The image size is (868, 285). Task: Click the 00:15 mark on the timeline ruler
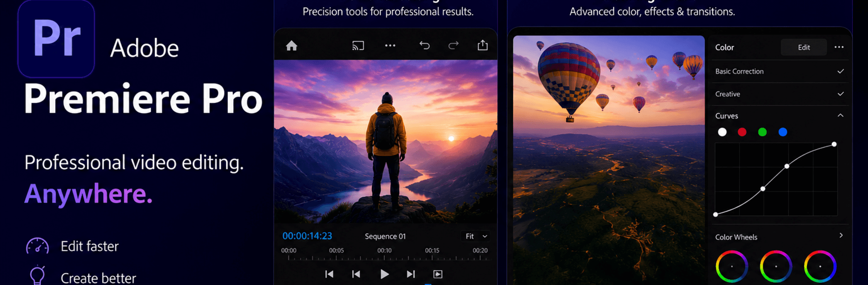click(x=432, y=251)
